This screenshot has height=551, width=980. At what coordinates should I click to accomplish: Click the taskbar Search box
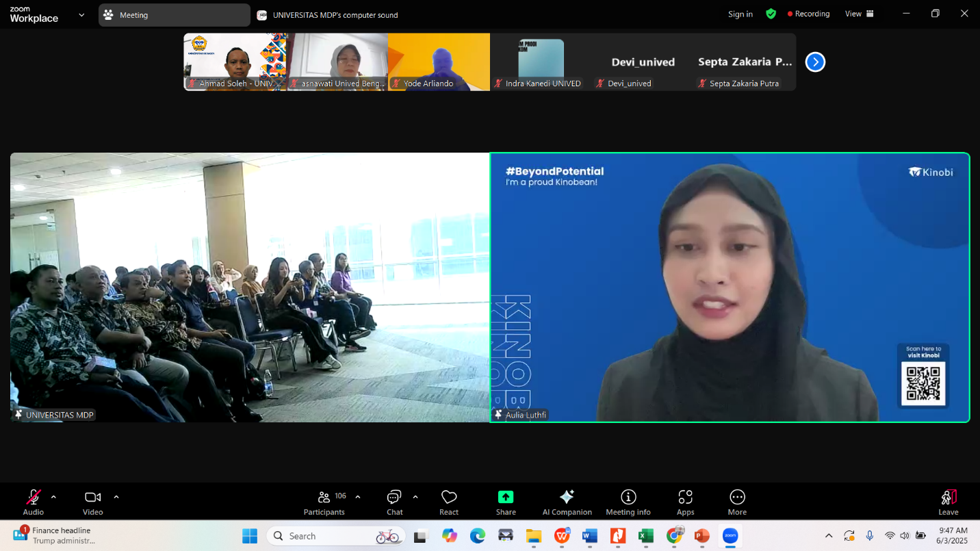click(335, 536)
